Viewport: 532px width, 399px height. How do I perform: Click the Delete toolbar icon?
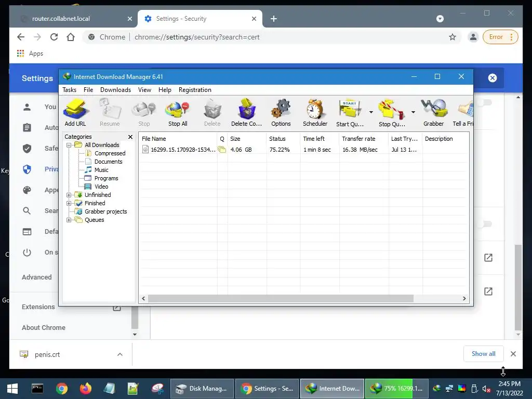[212, 113]
